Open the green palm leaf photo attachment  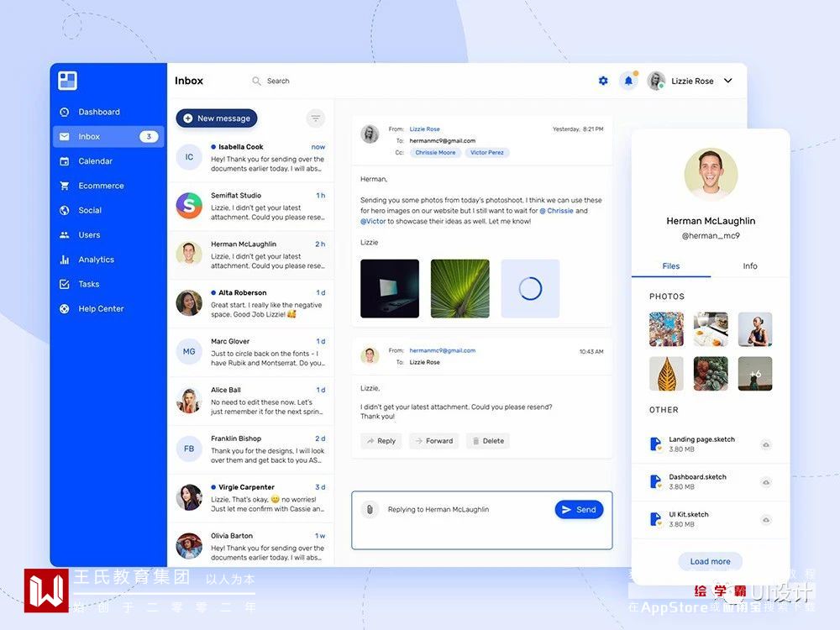(460, 289)
